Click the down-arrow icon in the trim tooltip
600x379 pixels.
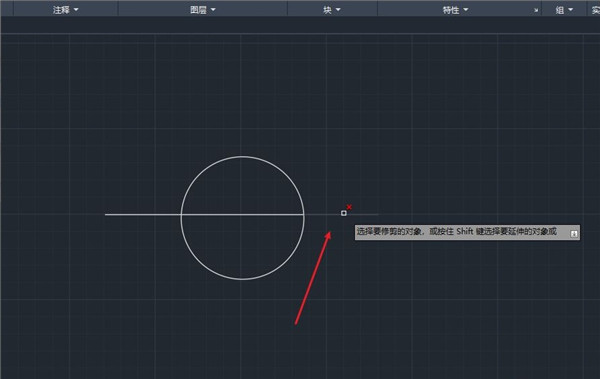(574, 234)
